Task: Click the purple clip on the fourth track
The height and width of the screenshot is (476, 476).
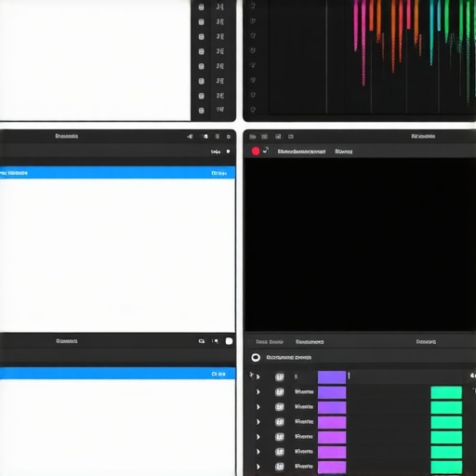Action: [332, 422]
